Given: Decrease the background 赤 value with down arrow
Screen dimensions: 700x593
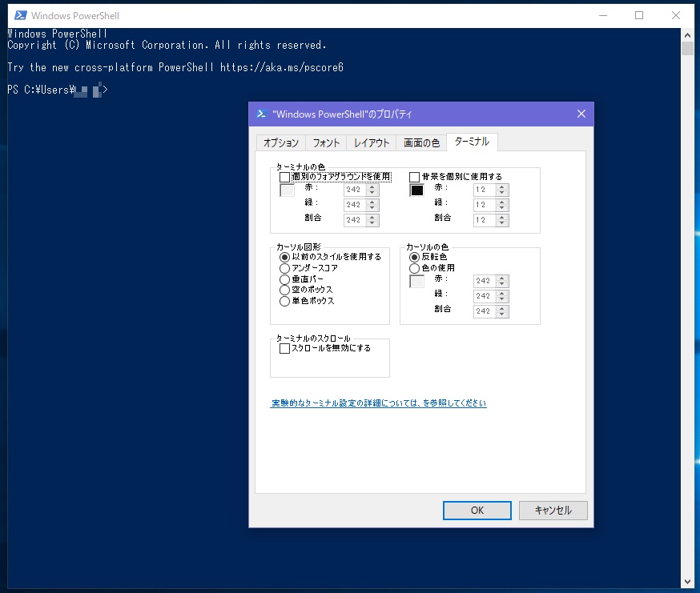Looking at the screenshot, I should pos(502,193).
